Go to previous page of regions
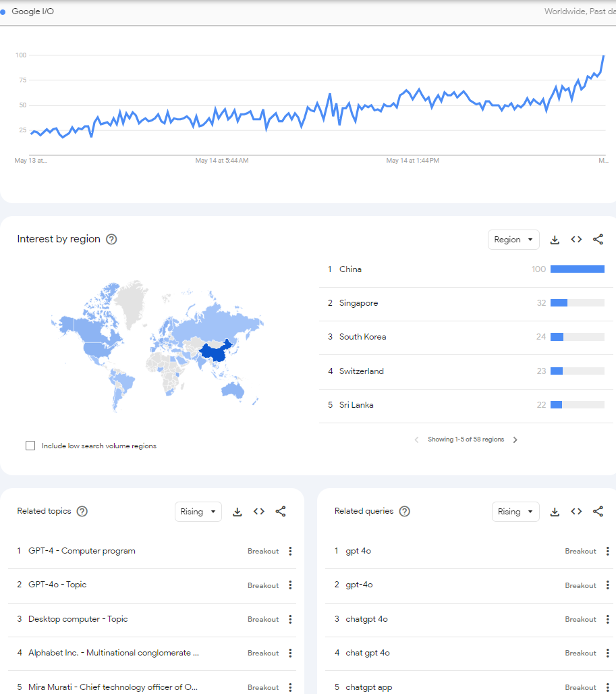Viewport: 616px width, 694px height. (416, 439)
